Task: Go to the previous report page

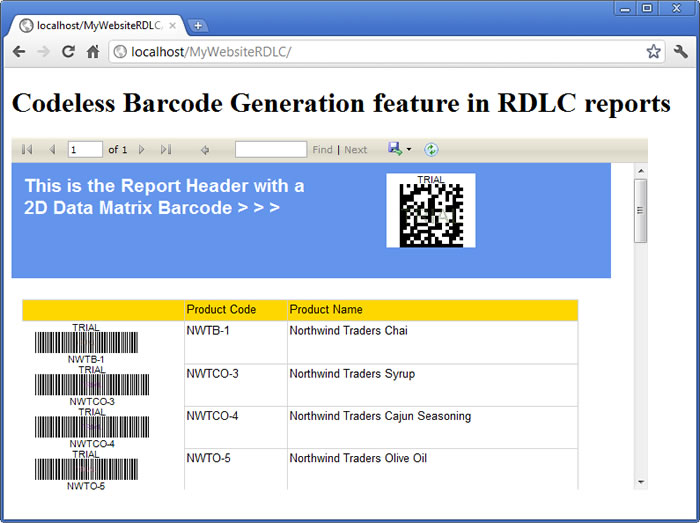Action: coord(52,149)
